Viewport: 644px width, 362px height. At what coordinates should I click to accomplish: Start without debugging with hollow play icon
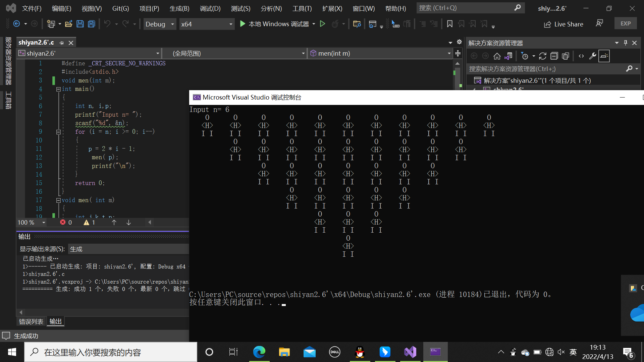[x=322, y=24]
